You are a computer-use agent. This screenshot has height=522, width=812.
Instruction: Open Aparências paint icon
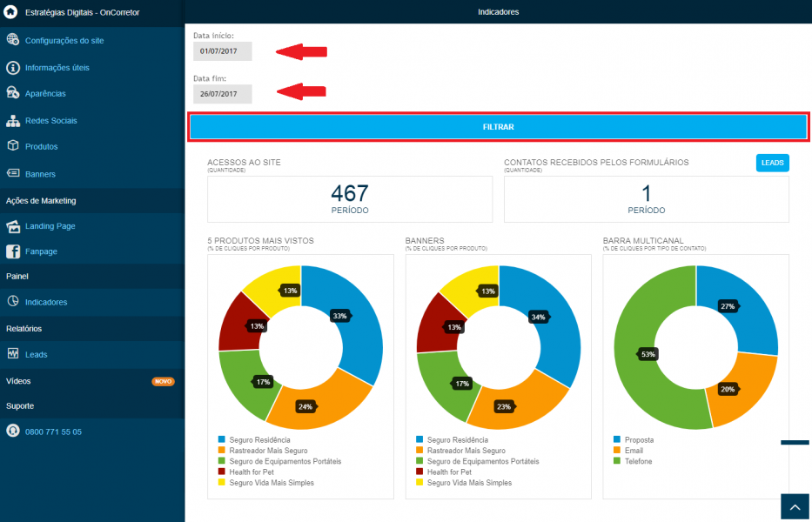tap(13, 93)
